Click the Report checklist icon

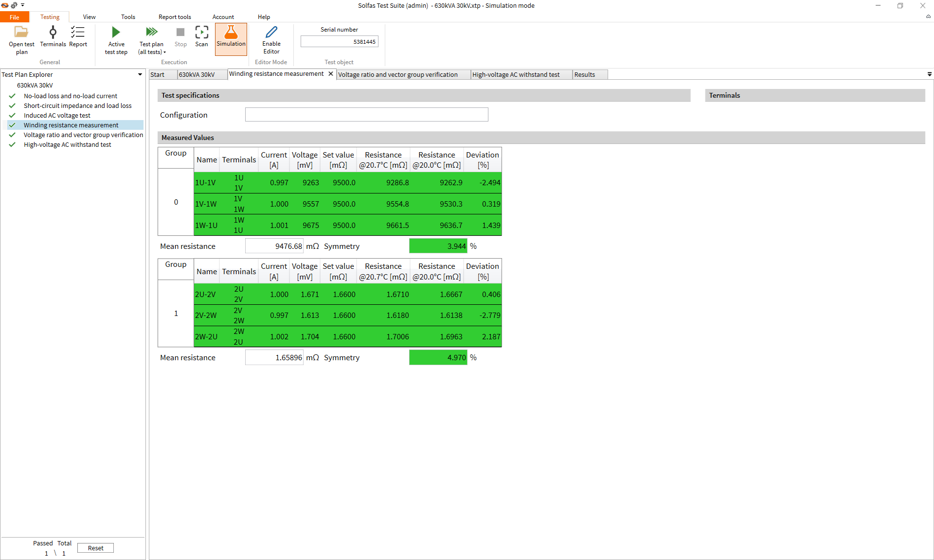[78, 33]
